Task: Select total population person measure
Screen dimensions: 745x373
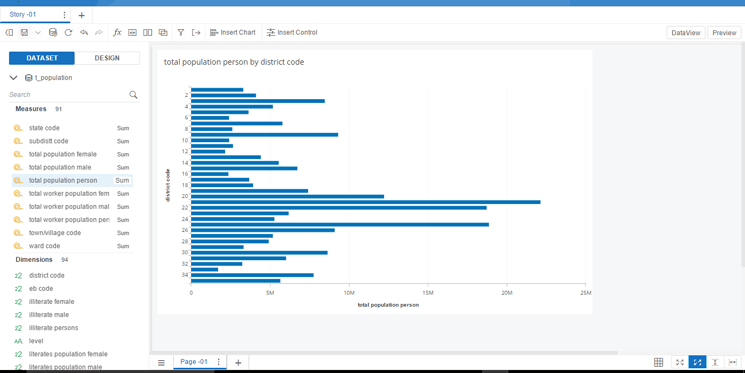Action: [63, 181]
